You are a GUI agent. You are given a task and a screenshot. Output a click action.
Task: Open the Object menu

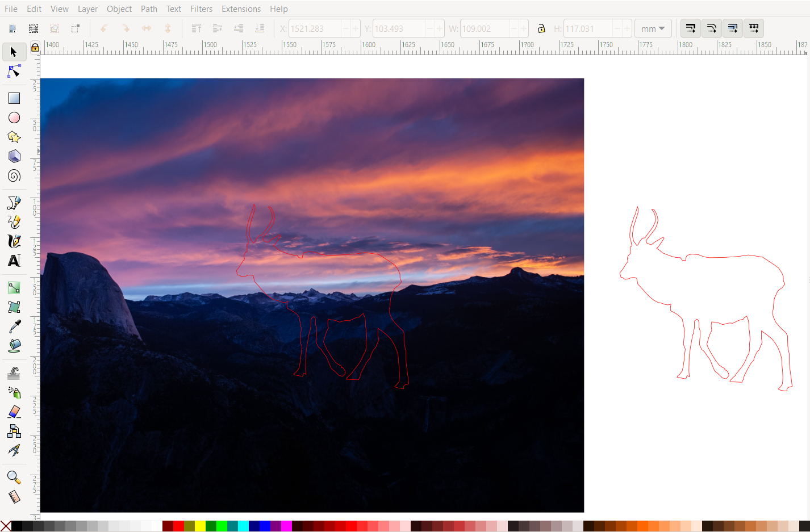[x=119, y=9]
